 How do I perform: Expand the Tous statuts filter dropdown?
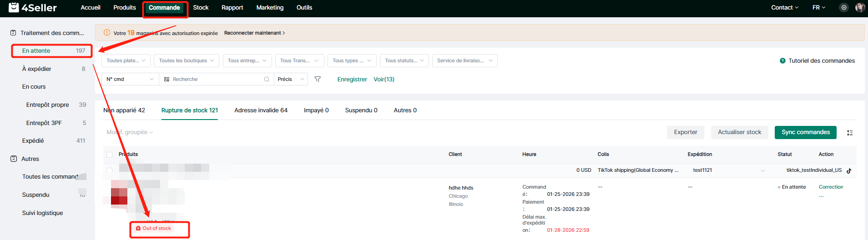click(404, 60)
